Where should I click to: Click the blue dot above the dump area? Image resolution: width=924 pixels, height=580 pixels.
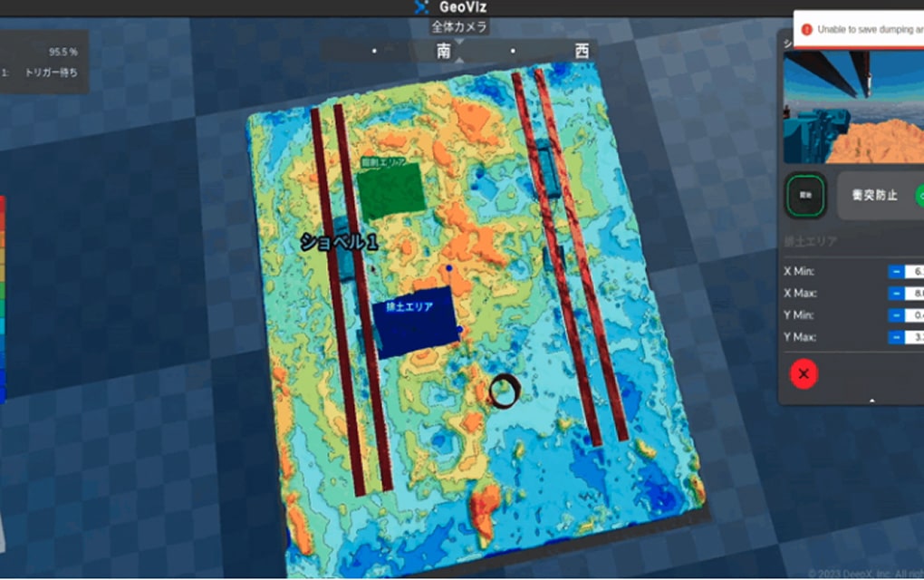pos(448,269)
